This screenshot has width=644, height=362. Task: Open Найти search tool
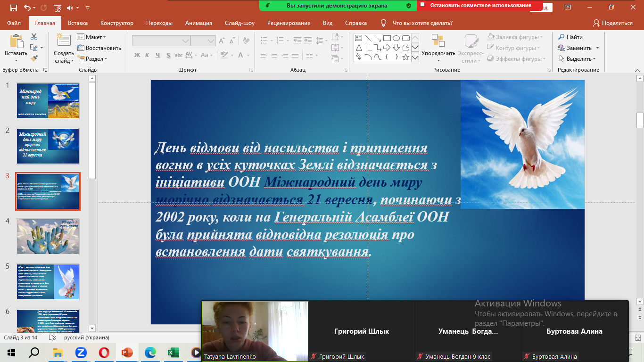[570, 37]
